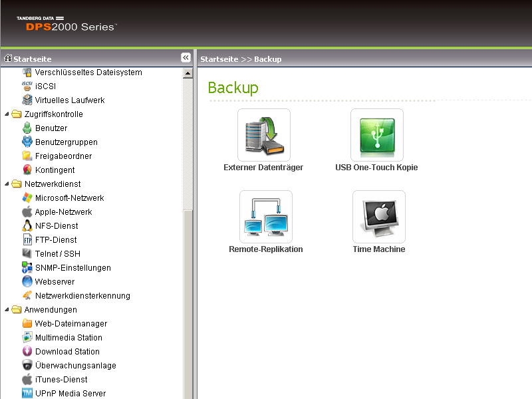532x399 pixels.
Task: Click the Apple-Netzwerk apple icon
Action: point(27,211)
